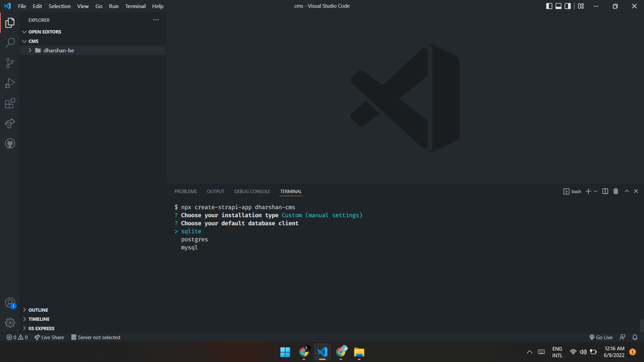Viewport: 644px width, 362px height.
Task: Click the postgres option in terminal
Action: click(x=195, y=240)
